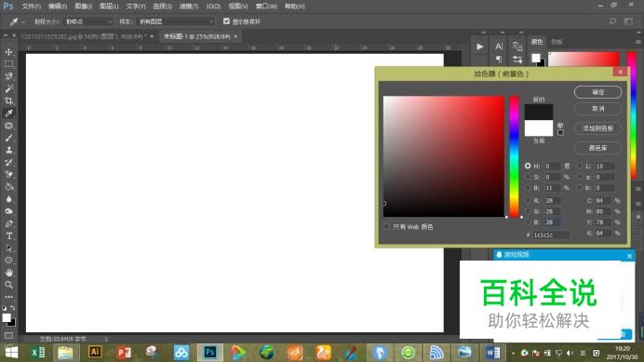Pick a color in the picker field
Image resolution: width=644 pixels, height=362 pixels.
coord(444,156)
